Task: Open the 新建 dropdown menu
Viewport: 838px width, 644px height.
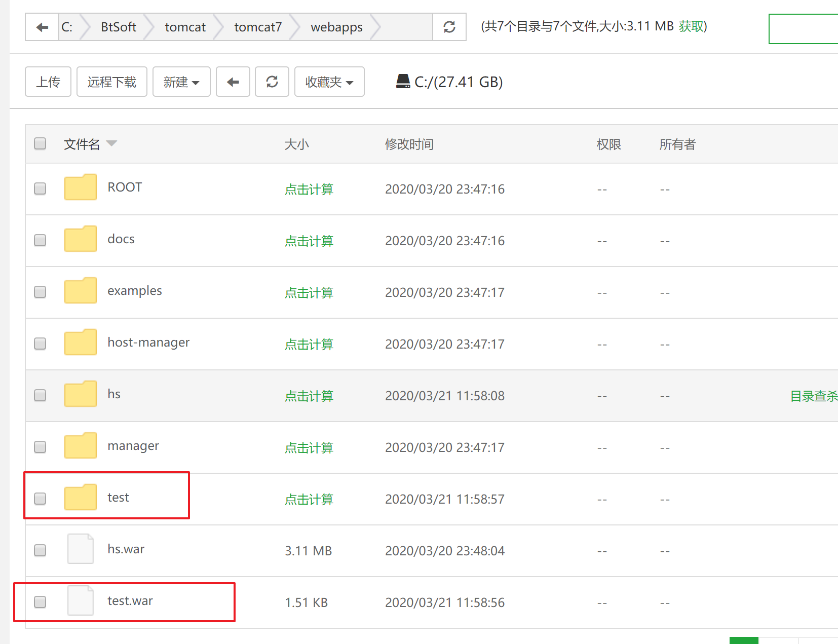Action: coord(181,82)
